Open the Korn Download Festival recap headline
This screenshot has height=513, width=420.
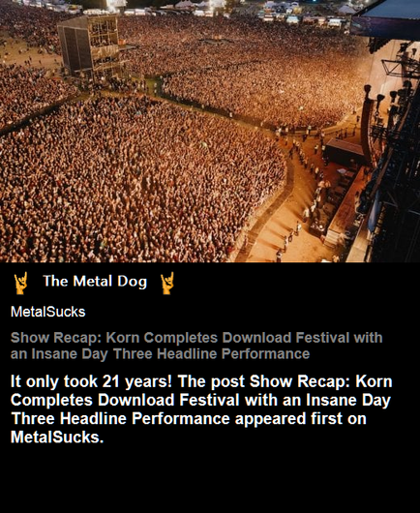click(196, 346)
